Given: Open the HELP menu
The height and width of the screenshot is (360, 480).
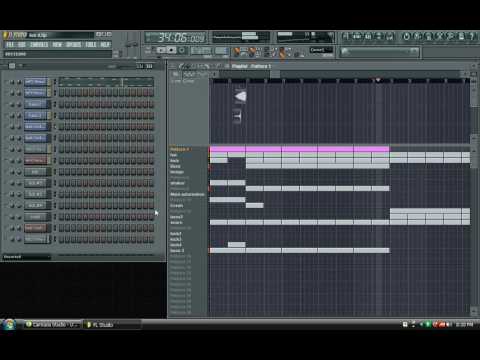Looking at the screenshot, I should coord(105,44).
